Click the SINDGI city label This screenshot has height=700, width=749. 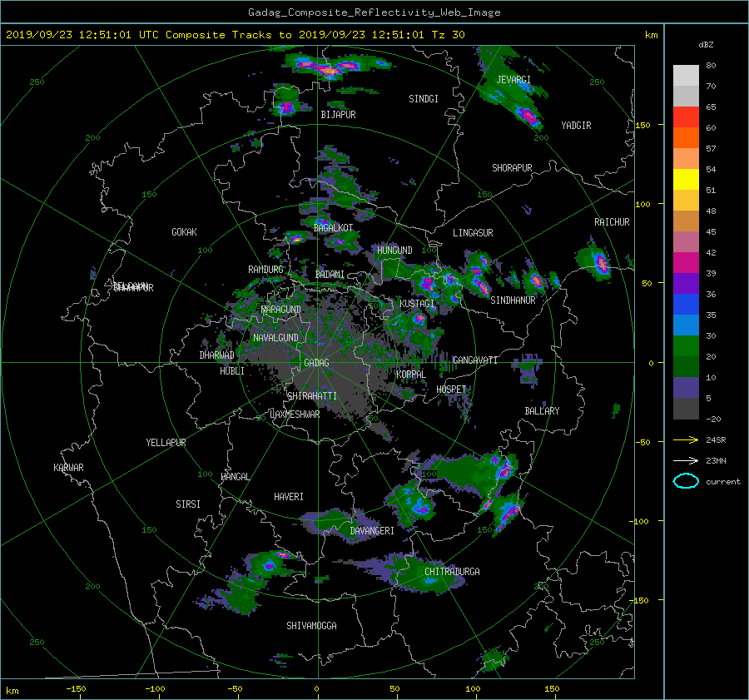click(x=424, y=98)
